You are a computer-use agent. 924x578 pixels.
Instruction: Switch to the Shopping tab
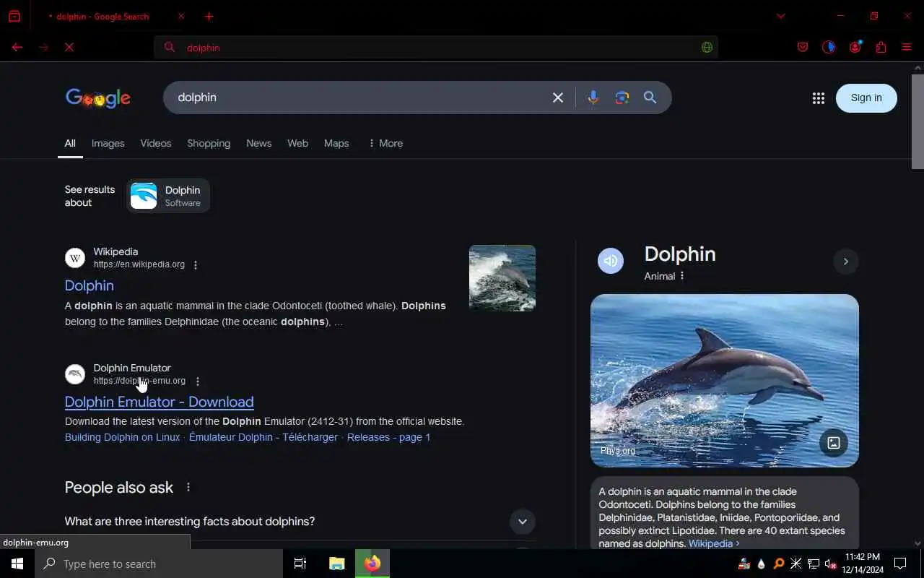point(209,143)
